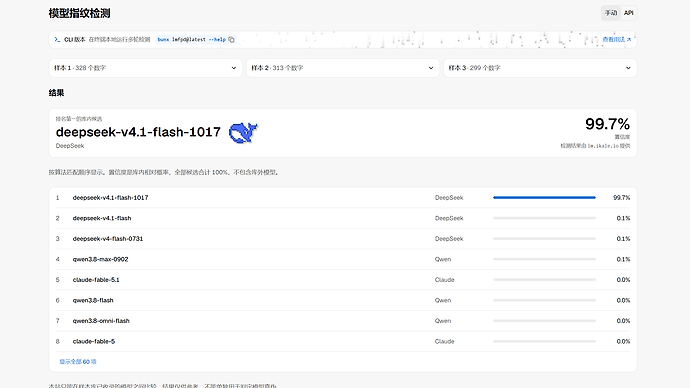Click the bunx lmfpd@latest --help command

191,40
